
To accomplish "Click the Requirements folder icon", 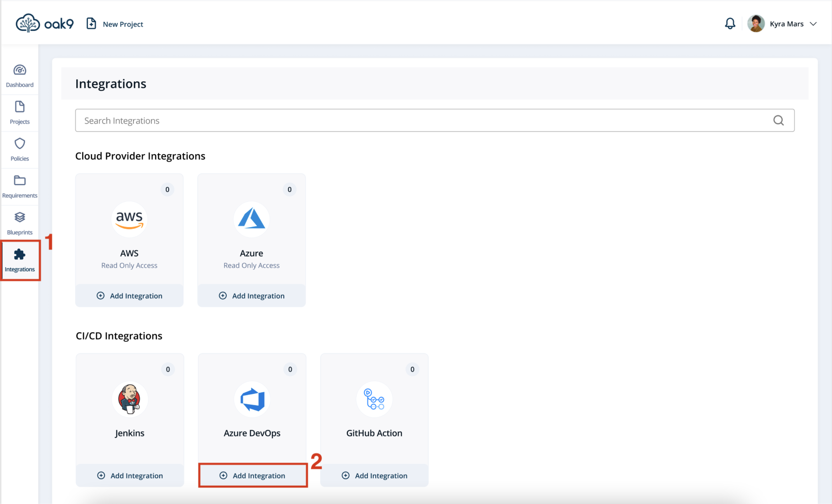I will [x=19, y=180].
